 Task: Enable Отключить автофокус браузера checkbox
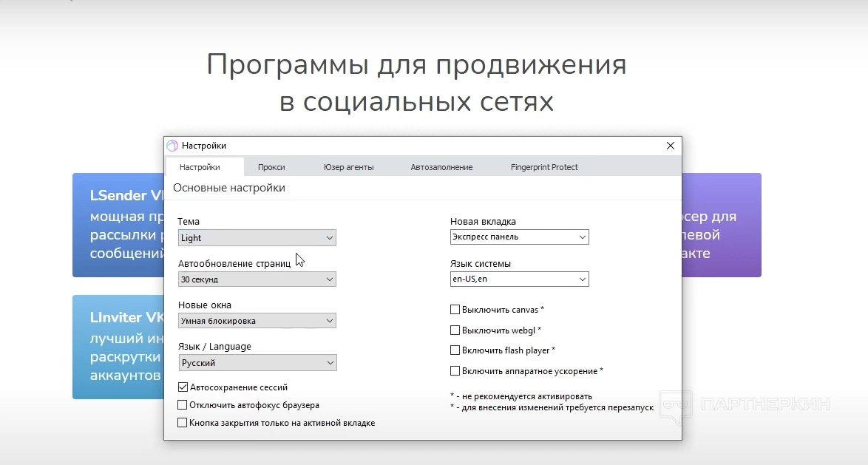click(x=183, y=405)
